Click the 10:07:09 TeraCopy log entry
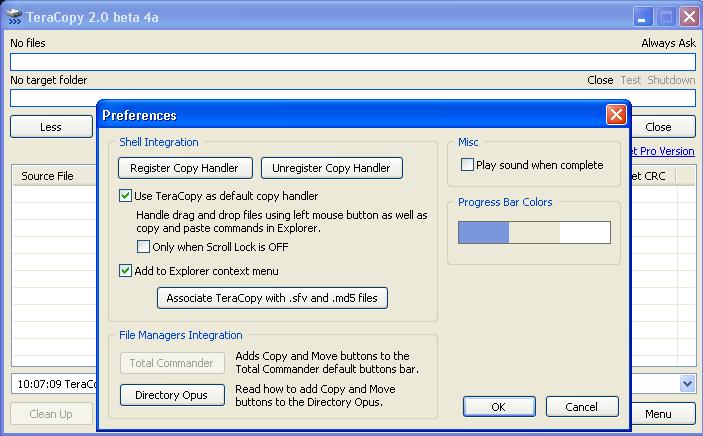The height and width of the screenshot is (436, 703). pos(57,384)
